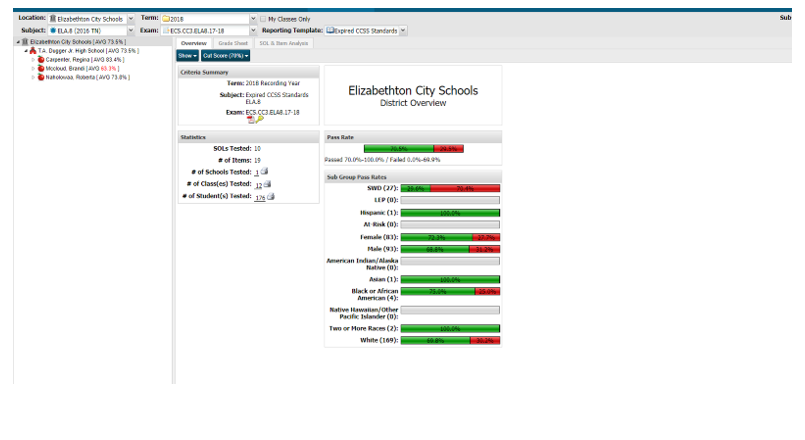Open the Cut Score (70%) dropdown
This screenshot has height=440, width=805.
[225, 55]
